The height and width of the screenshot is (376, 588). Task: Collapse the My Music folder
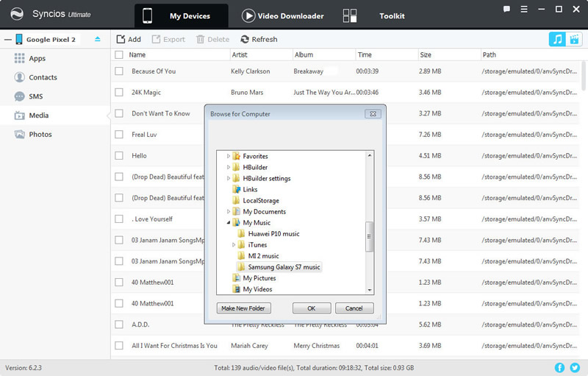228,222
